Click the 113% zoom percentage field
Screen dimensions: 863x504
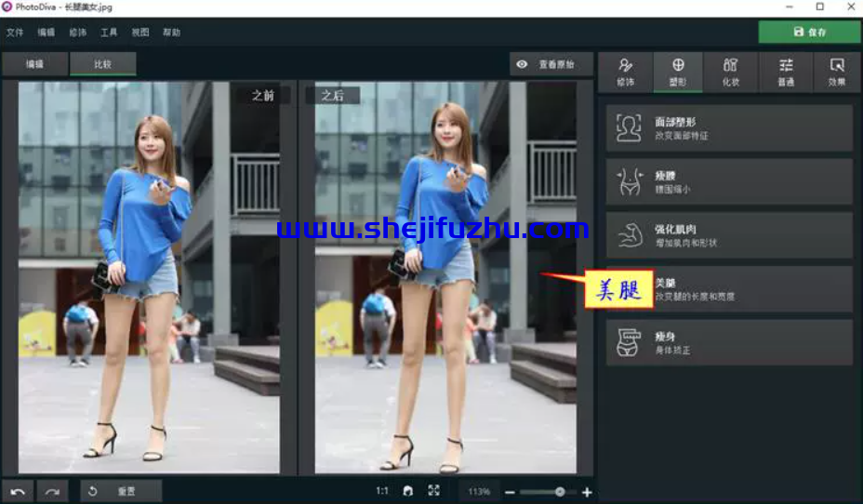click(479, 491)
